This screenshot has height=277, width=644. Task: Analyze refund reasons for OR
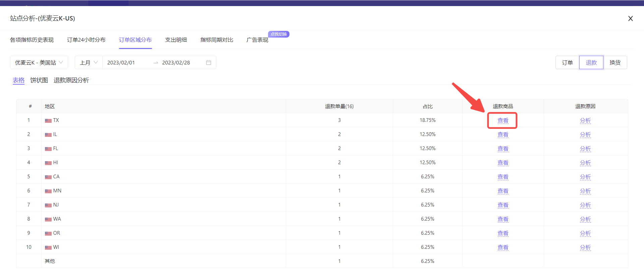[585, 233]
